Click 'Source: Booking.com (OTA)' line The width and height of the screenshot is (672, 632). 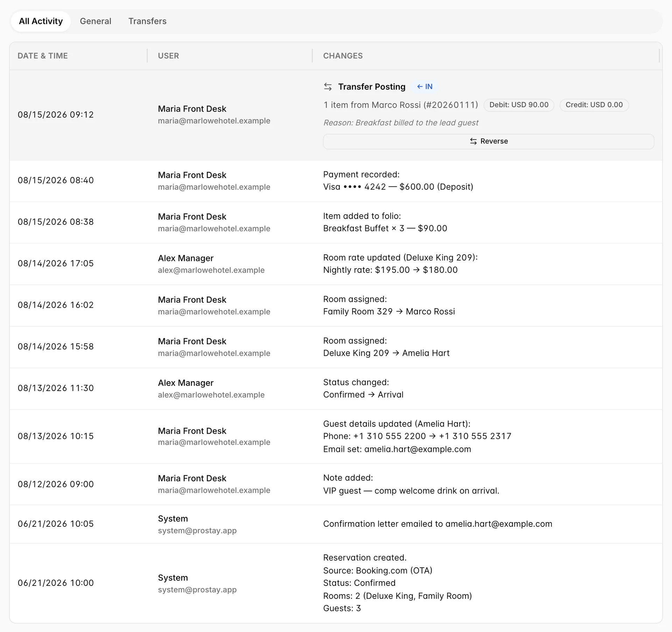pyautogui.click(x=378, y=571)
